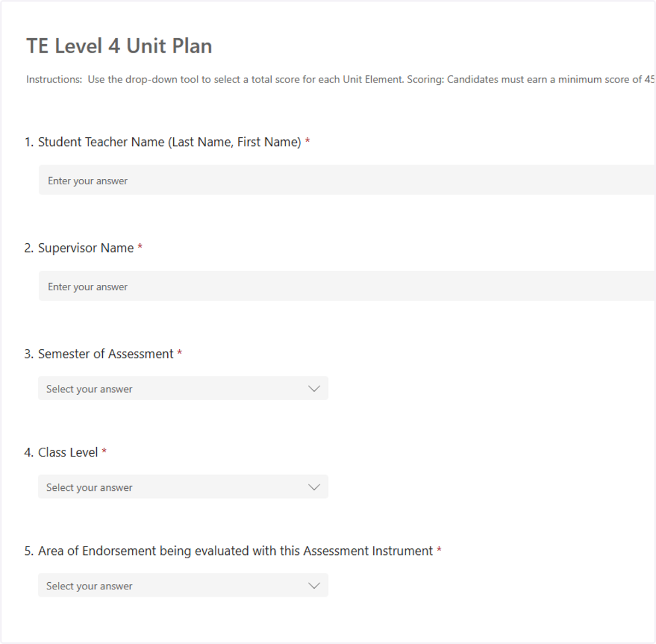Click red required asterisk beside Class Level
This screenshot has width=656, height=644.
click(104, 452)
